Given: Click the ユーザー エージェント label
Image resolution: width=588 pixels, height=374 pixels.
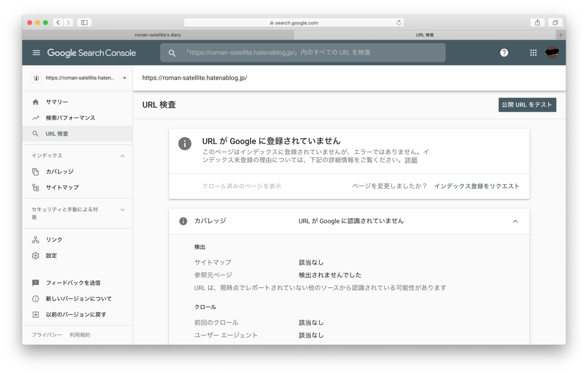Looking at the screenshot, I should click(226, 335).
